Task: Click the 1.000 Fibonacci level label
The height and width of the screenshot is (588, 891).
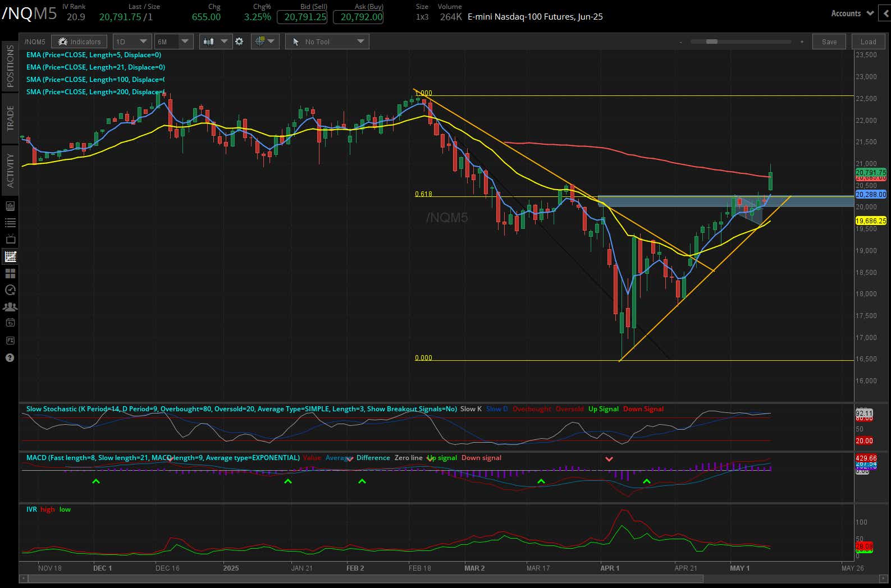Action: tap(423, 93)
